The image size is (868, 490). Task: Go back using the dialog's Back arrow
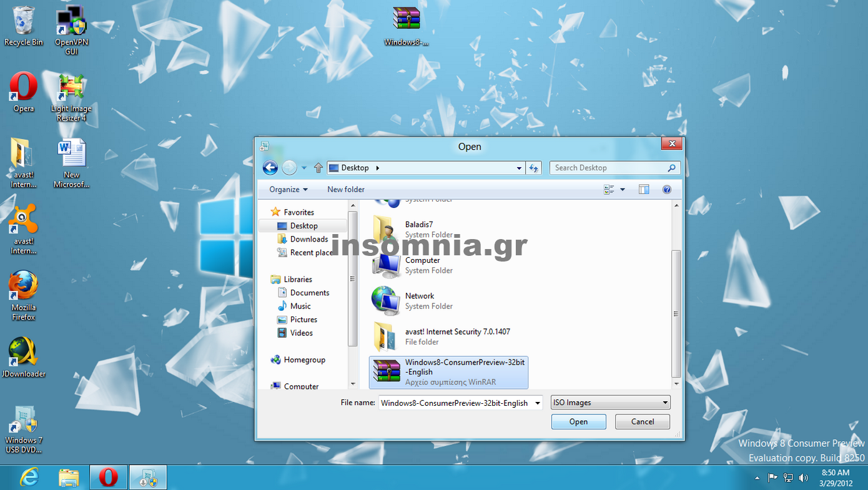[270, 167]
